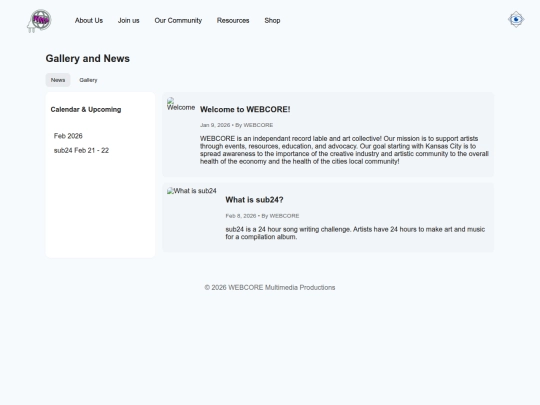The height and width of the screenshot is (405, 540).
Task: Click the sub24 song writing challenge description
Action: click(355, 233)
